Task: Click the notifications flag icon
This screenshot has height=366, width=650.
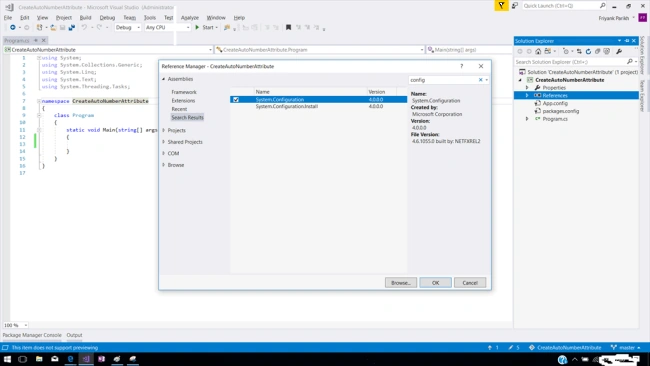Action: [x=501, y=6]
